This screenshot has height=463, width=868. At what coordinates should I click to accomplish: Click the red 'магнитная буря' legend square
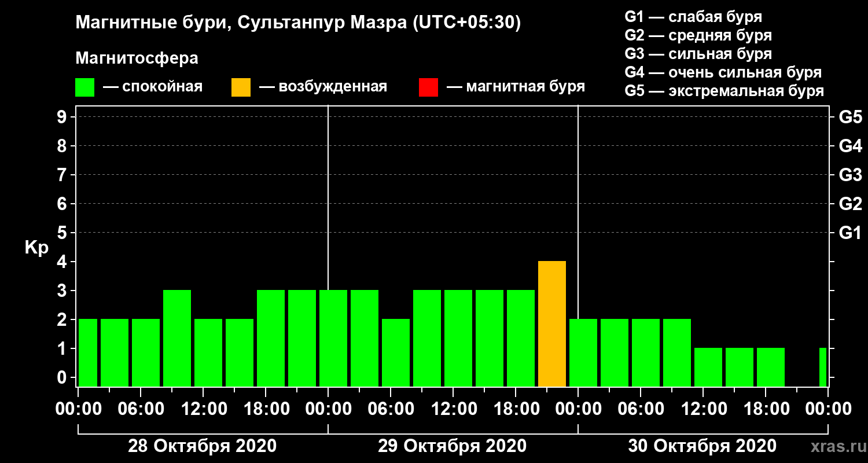coord(429,87)
